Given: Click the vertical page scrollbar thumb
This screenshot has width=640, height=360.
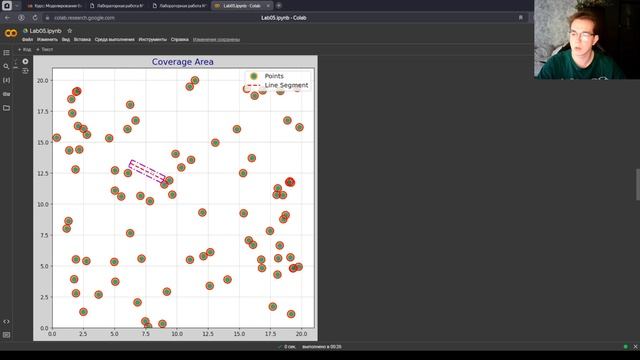Looking at the screenshot, I should tap(638, 184).
